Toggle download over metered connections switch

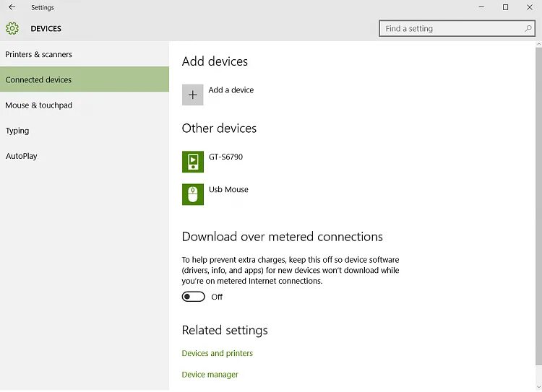tap(193, 297)
